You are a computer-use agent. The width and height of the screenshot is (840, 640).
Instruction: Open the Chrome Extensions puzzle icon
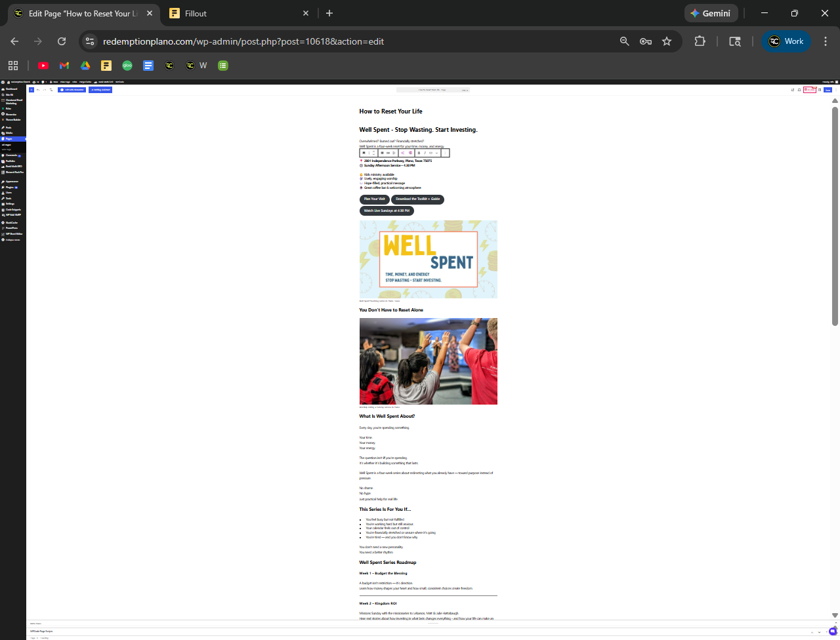(x=700, y=41)
